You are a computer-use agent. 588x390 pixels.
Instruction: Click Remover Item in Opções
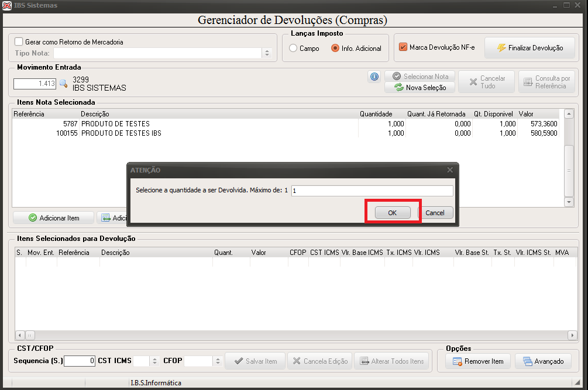pos(478,361)
